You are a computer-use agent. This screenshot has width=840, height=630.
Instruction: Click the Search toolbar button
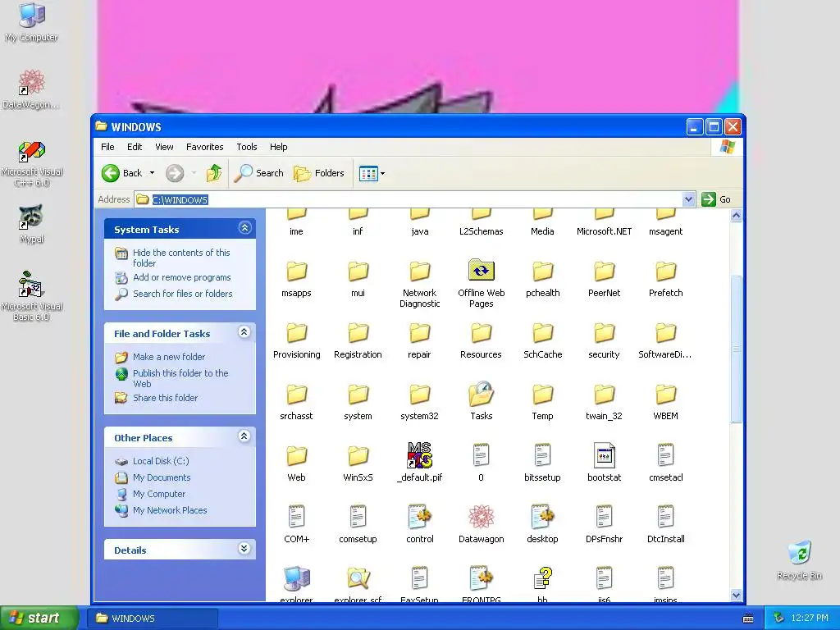point(259,173)
